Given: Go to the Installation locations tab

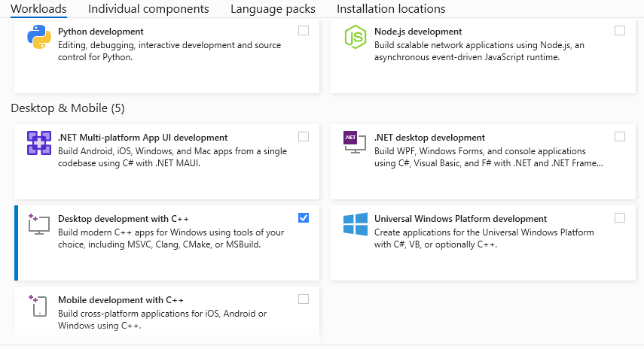Looking at the screenshot, I should click(391, 9).
